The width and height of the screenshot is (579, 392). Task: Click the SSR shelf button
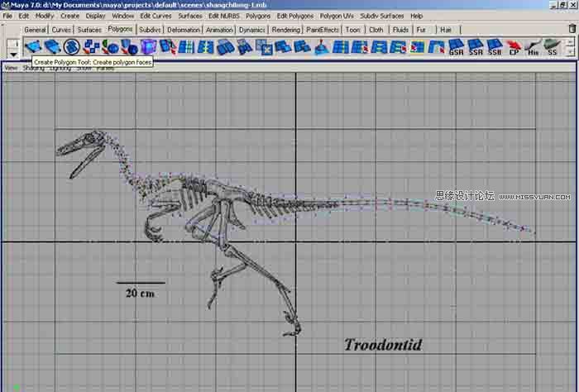476,47
